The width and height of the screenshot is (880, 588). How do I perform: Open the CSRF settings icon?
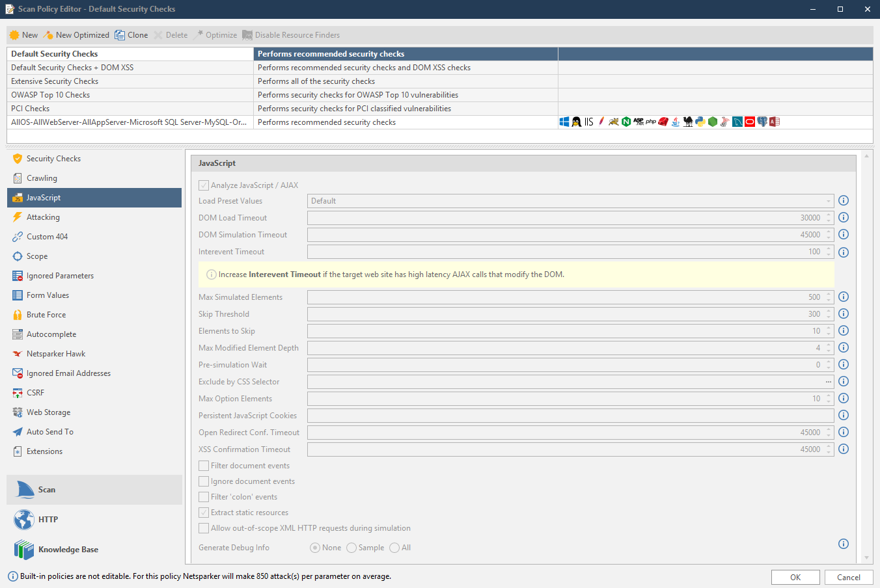point(18,393)
